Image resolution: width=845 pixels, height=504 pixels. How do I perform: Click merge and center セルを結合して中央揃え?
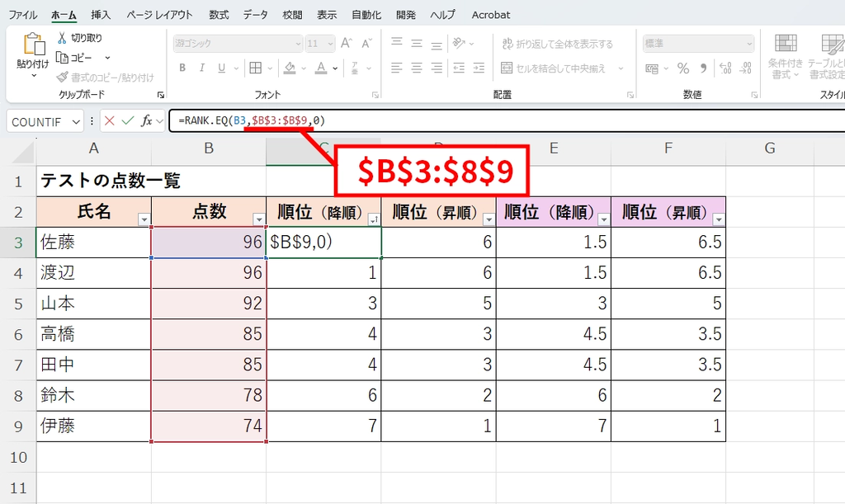[x=554, y=68]
